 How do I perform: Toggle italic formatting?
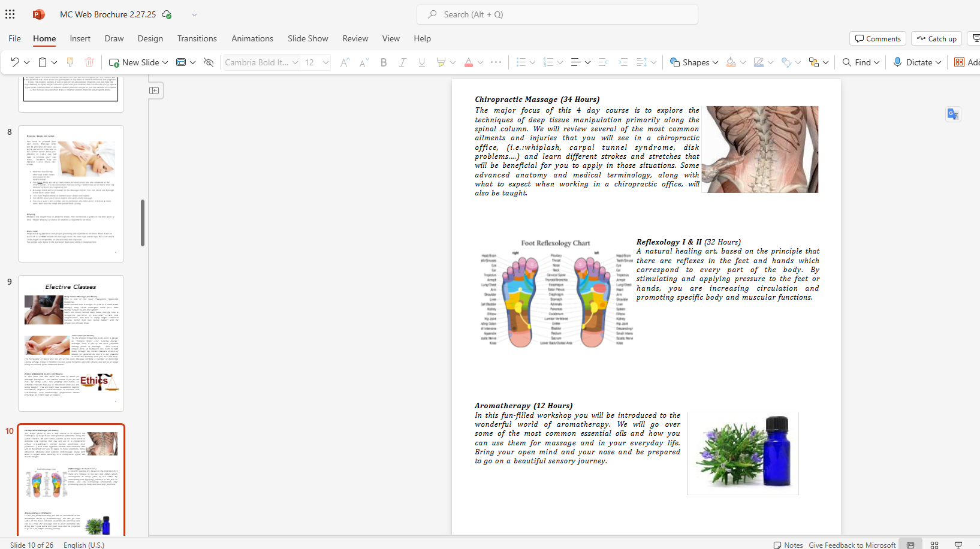tap(403, 62)
